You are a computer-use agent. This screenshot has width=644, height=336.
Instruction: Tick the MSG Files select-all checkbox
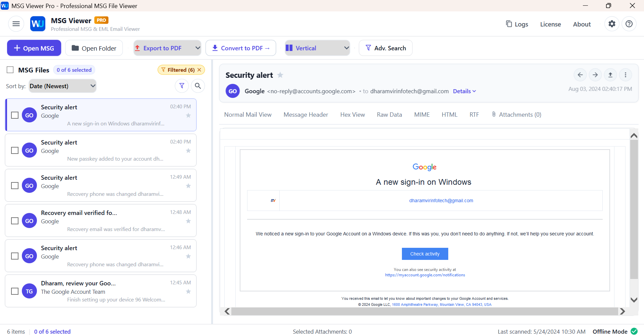pos(10,70)
